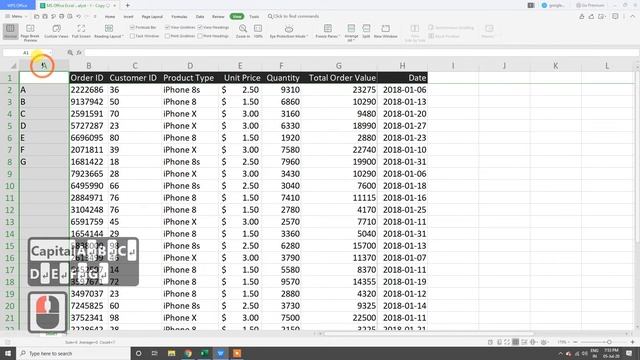Click the zoom out minus in status bar
This screenshot has height=360, width=640.
tap(576, 342)
